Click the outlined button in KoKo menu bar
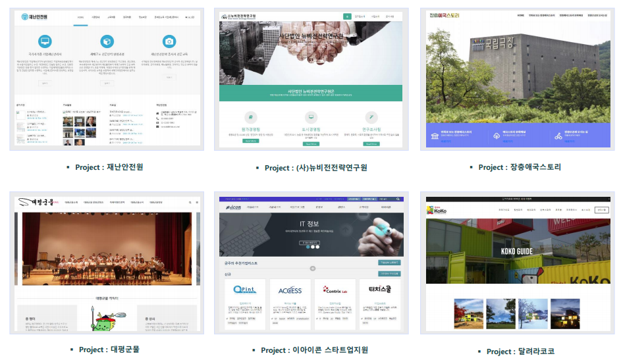Viewport: 621px width, 364px height. [602, 210]
